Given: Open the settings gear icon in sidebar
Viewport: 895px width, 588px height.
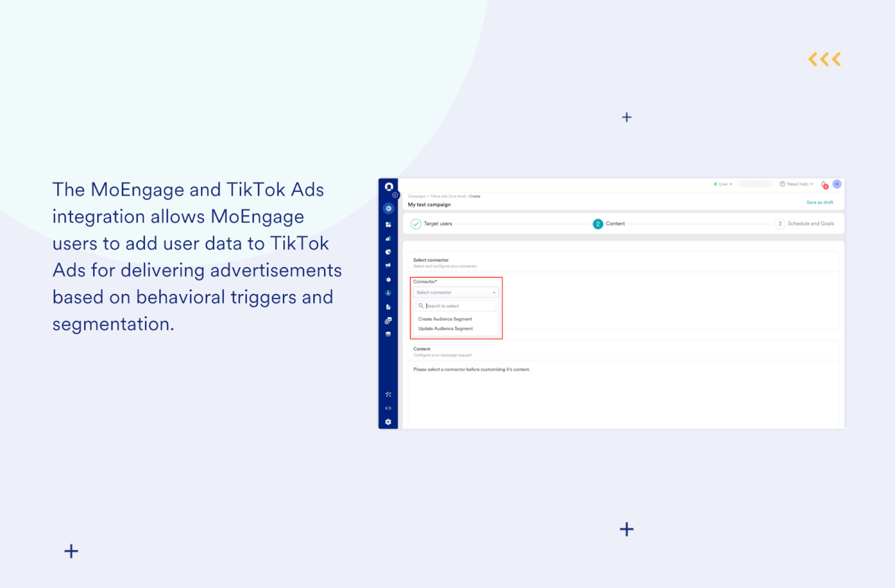Looking at the screenshot, I should 388,422.
